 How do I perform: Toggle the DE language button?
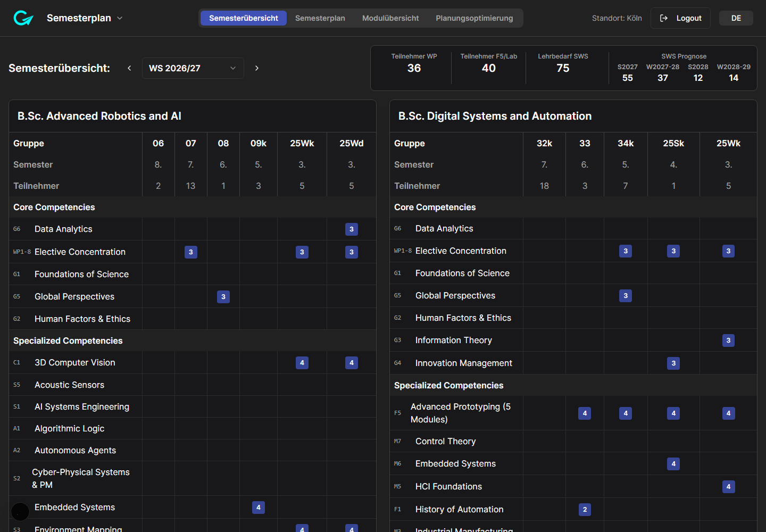pyautogui.click(x=736, y=18)
